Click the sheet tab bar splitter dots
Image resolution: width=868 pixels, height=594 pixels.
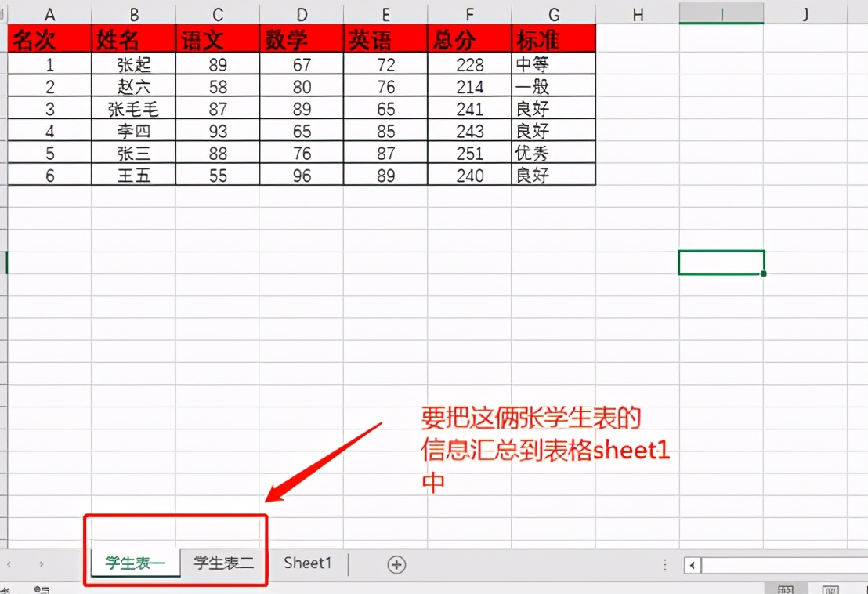665,565
